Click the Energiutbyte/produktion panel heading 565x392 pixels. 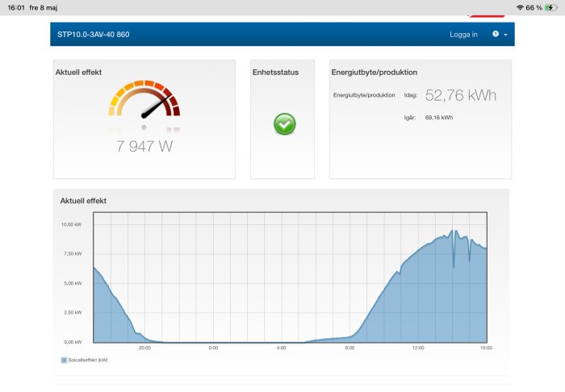374,73
